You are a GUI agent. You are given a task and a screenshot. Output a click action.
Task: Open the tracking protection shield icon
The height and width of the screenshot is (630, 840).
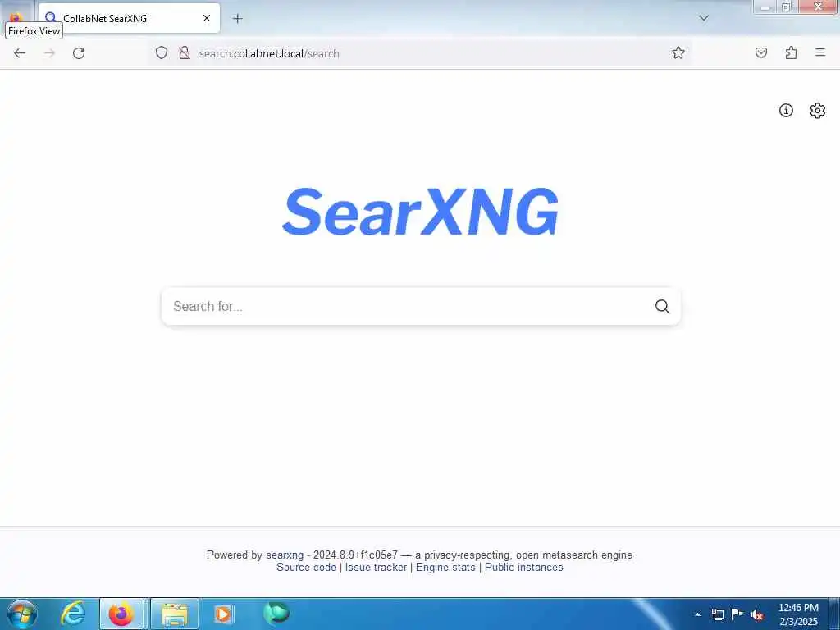click(162, 53)
